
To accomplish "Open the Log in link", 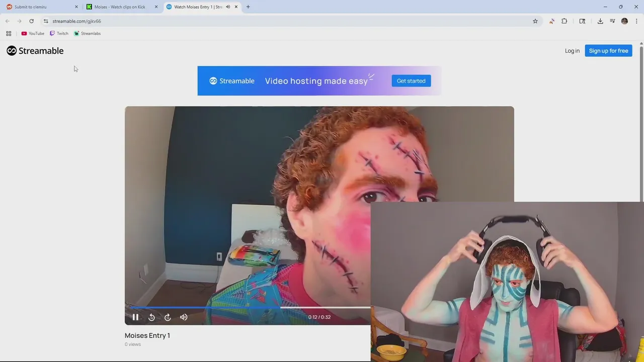I will [572, 51].
